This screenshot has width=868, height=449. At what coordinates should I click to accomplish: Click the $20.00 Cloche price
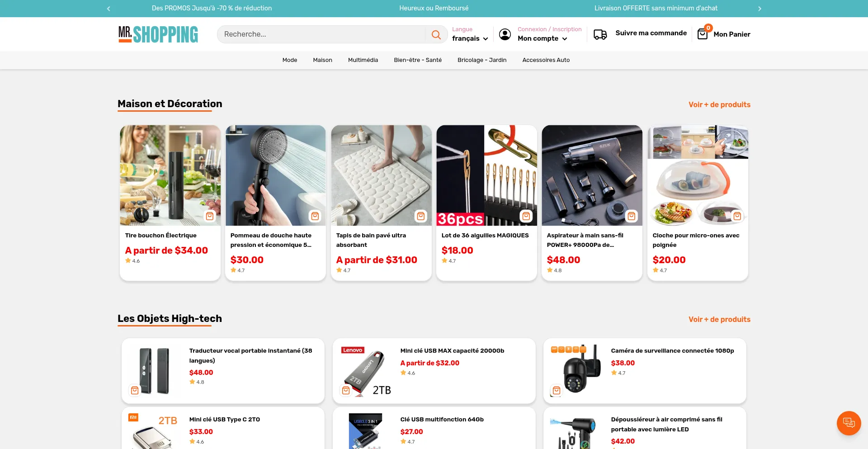(x=669, y=260)
